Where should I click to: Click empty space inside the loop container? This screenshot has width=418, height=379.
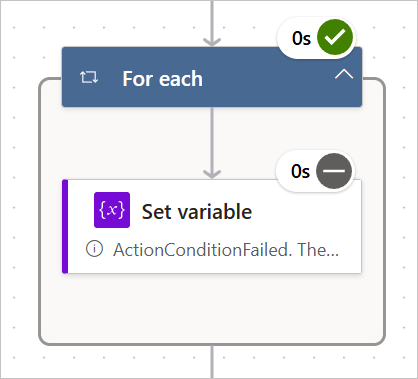pos(212,308)
